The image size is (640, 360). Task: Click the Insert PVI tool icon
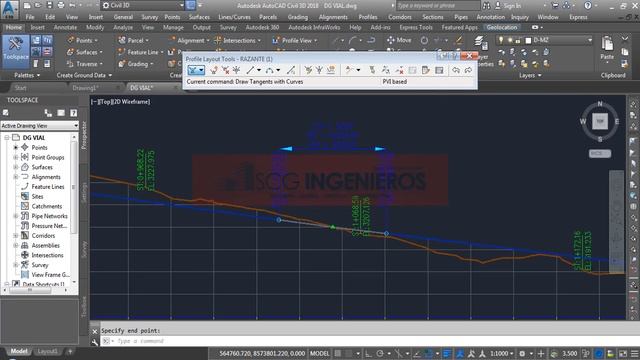coord(213,70)
